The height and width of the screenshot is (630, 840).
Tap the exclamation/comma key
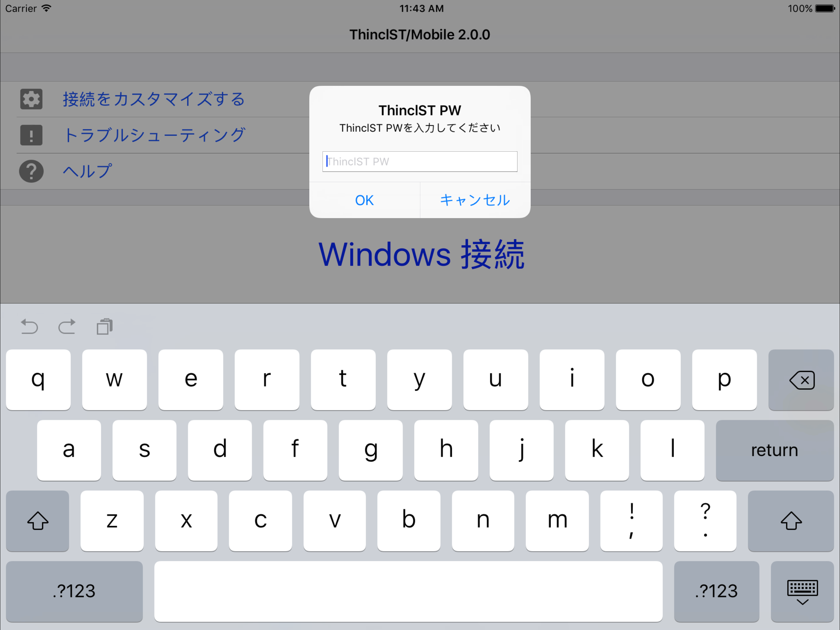pos(632,520)
